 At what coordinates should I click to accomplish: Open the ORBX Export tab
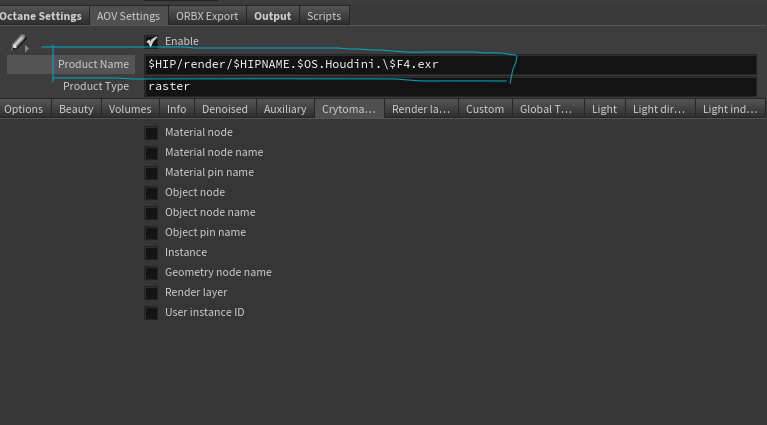(207, 16)
